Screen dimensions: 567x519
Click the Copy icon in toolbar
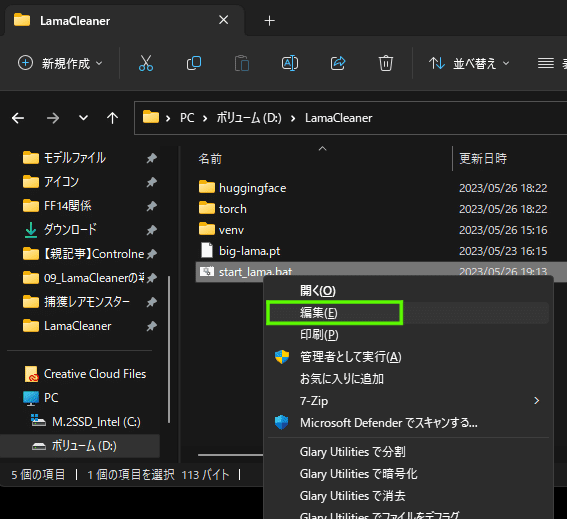coord(194,63)
